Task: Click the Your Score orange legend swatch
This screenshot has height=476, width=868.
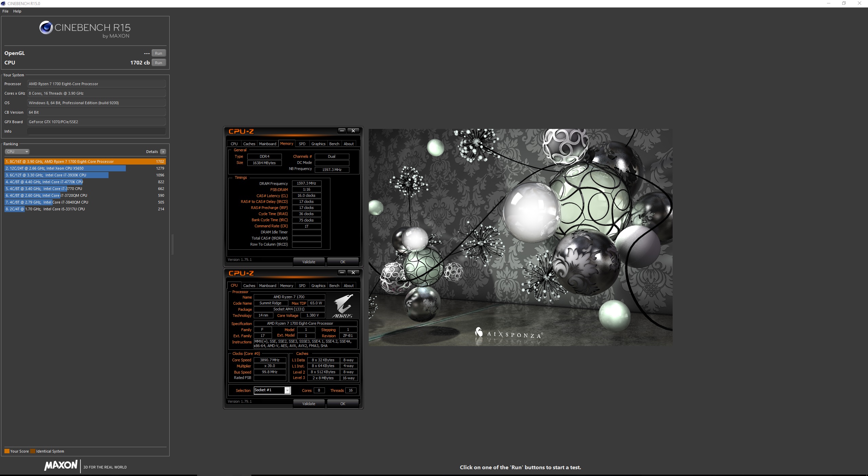Action: [x=7, y=451]
